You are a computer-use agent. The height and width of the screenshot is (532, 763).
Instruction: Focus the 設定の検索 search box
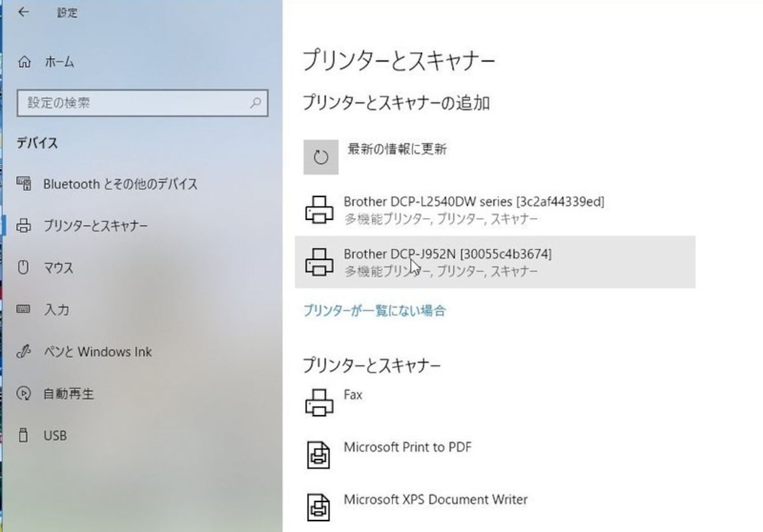142,102
